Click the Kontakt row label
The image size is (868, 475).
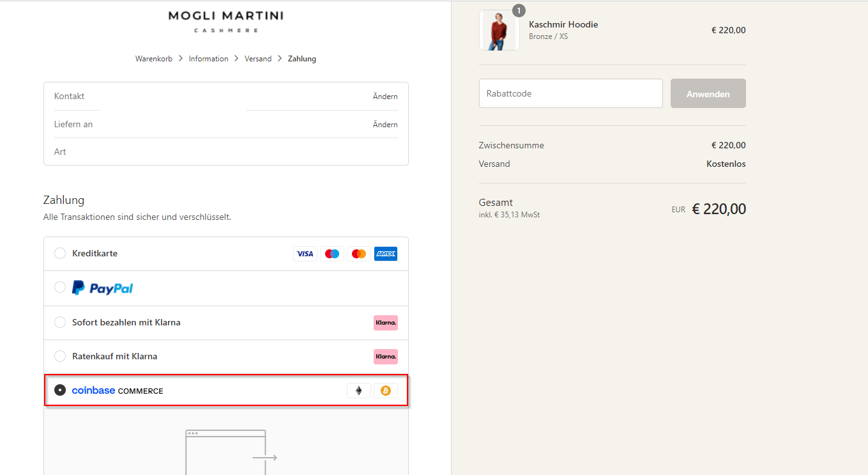(x=70, y=97)
